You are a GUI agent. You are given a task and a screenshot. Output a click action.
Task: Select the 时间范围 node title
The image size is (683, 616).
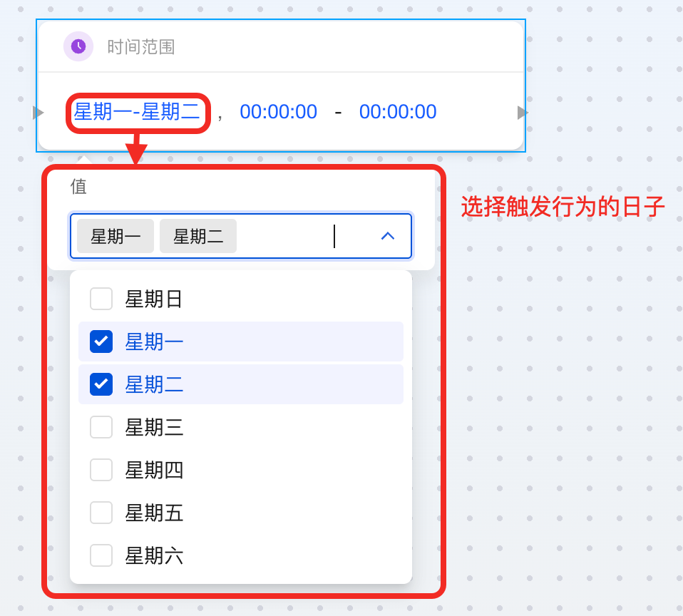141,47
